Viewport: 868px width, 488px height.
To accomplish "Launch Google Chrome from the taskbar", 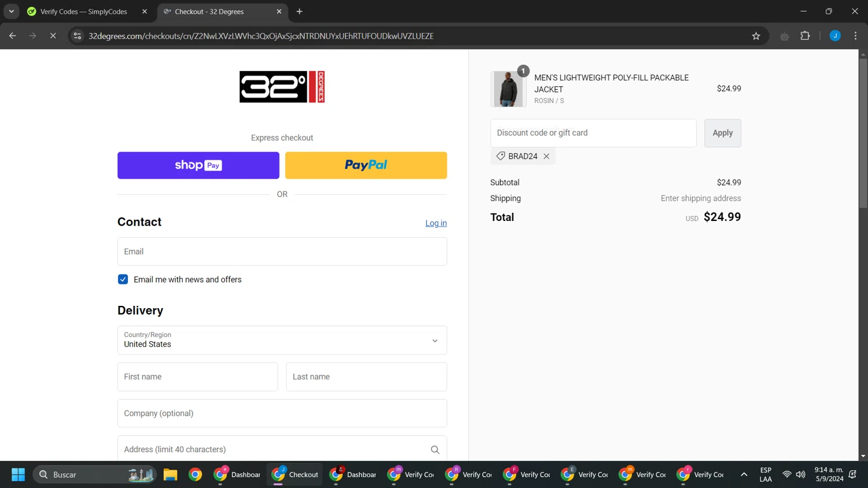I will pyautogui.click(x=196, y=475).
